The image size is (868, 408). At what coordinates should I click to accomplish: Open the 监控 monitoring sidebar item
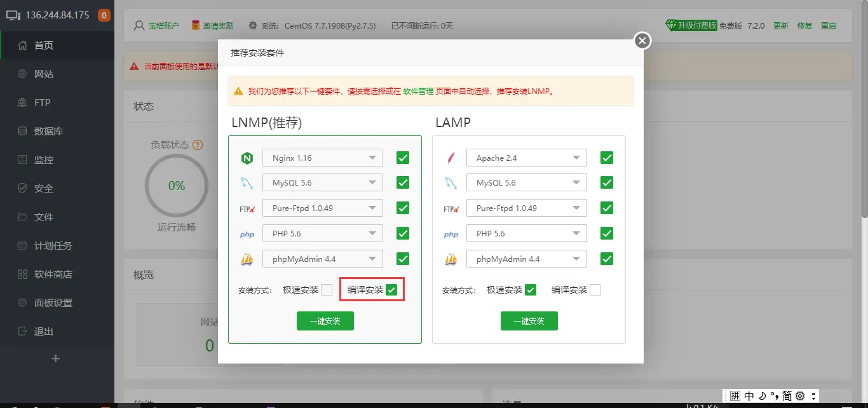(57, 160)
